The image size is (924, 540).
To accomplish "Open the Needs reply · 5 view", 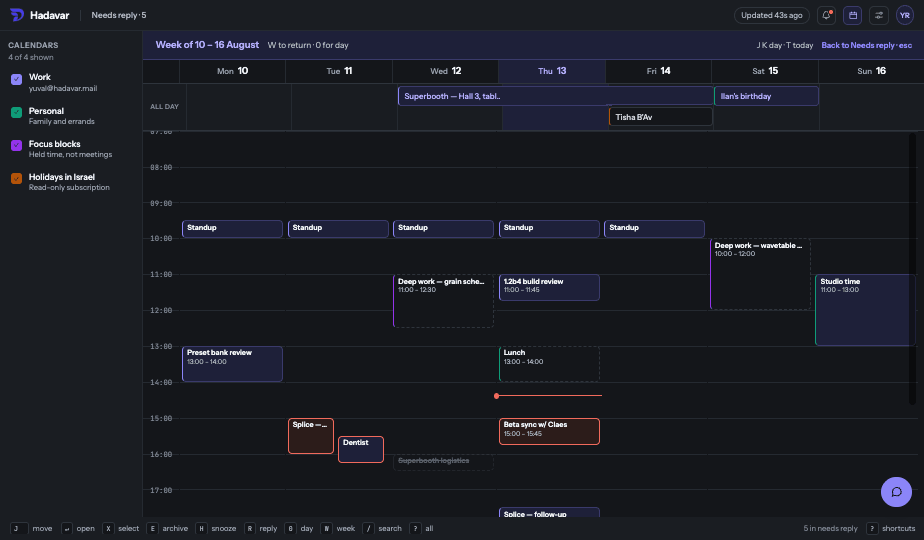I will point(118,15).
